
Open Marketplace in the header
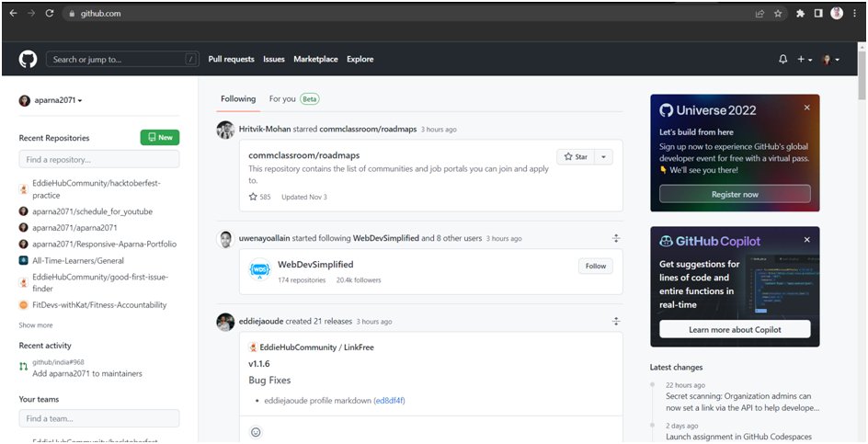[315, 59]
